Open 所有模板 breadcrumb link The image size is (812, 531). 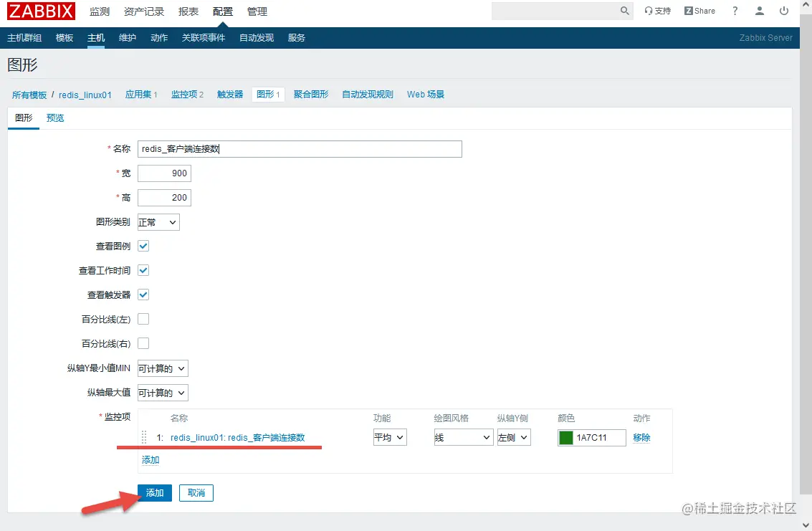29,95
